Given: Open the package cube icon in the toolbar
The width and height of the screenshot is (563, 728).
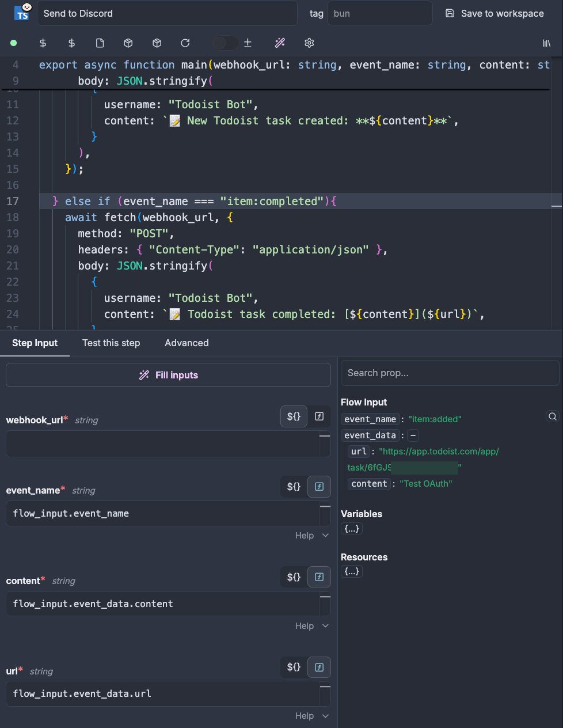Looking at the screenshot, I should (x=128, y=43).
